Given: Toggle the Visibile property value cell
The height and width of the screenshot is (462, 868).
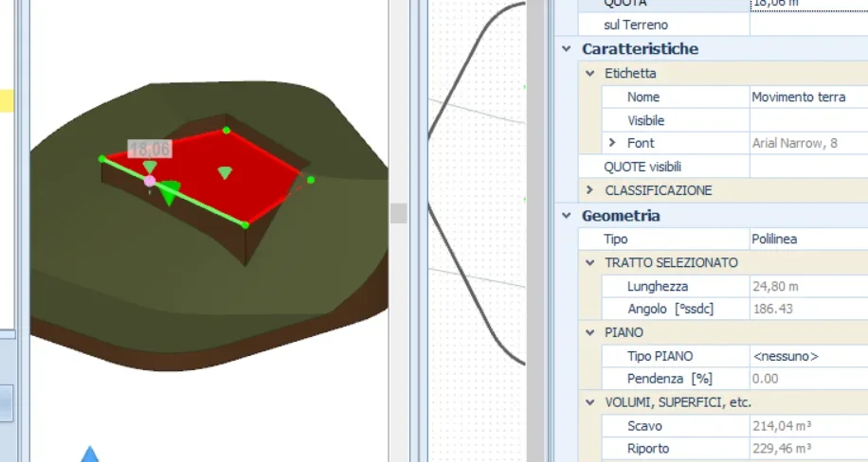Looking at the screenshot, I should click(807, 120).
